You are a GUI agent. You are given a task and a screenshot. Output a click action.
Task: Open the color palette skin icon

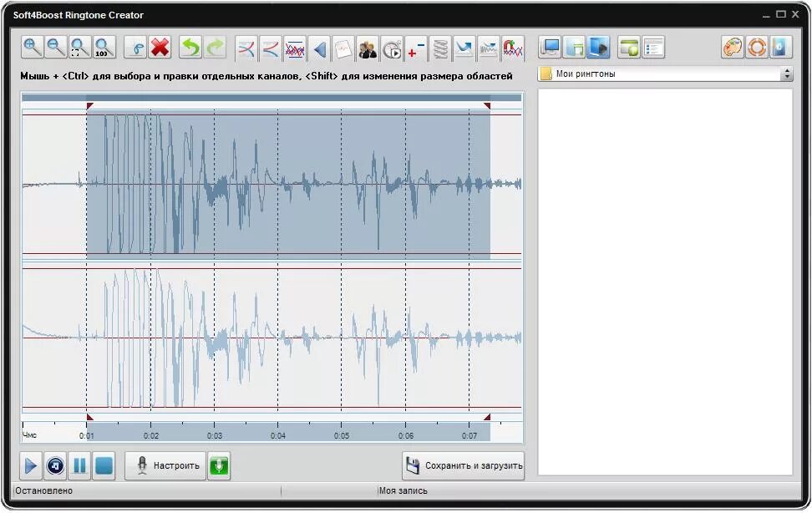[x=733, y=47]
